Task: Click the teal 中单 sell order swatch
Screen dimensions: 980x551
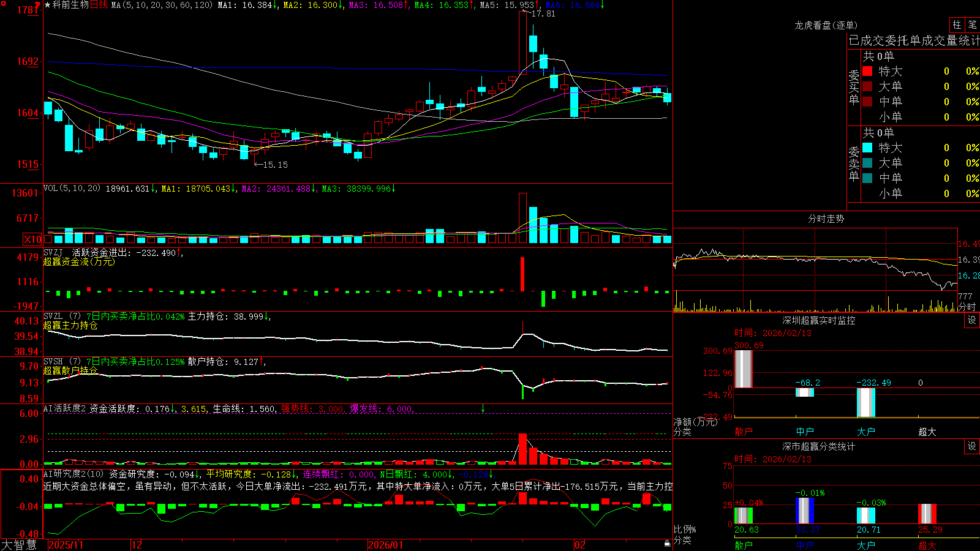Action: pyautogui.click(x=867, y=178)
